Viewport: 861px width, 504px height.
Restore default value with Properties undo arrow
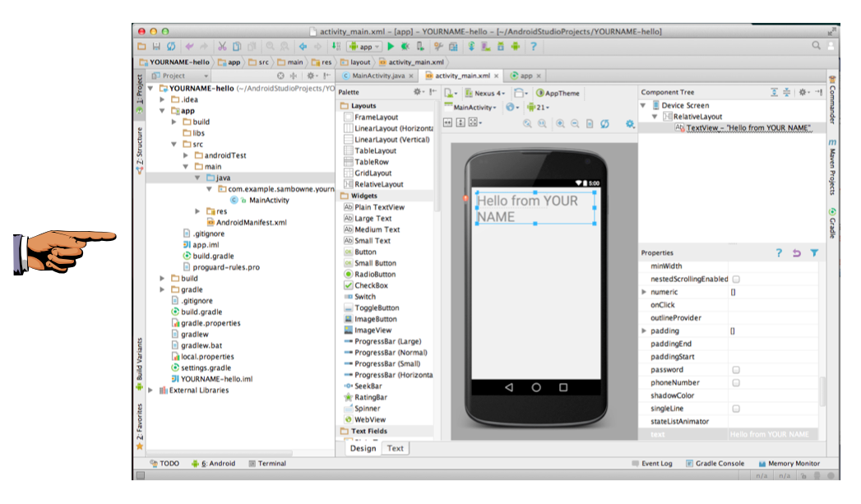click(796, 253)
